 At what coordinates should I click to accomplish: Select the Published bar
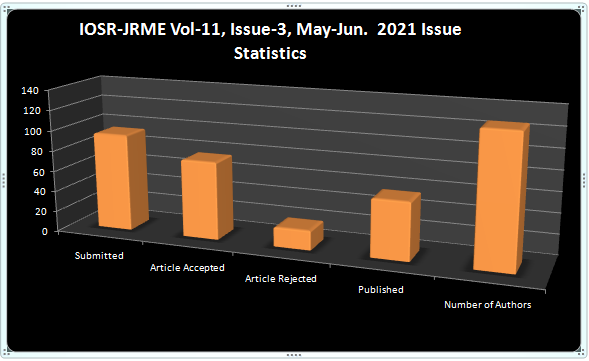coord(394,226)
